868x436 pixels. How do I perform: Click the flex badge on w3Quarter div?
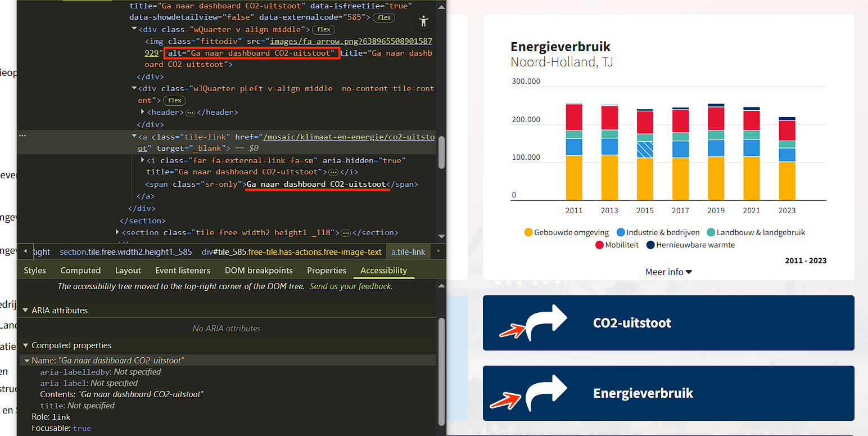click(175, 100)
